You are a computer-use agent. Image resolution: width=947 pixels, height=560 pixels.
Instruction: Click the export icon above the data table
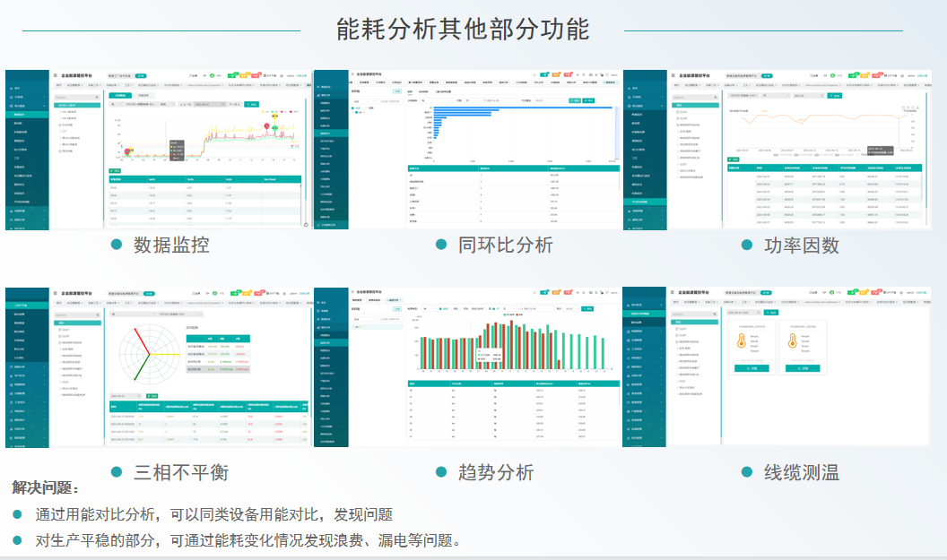(x=113, y=170)
